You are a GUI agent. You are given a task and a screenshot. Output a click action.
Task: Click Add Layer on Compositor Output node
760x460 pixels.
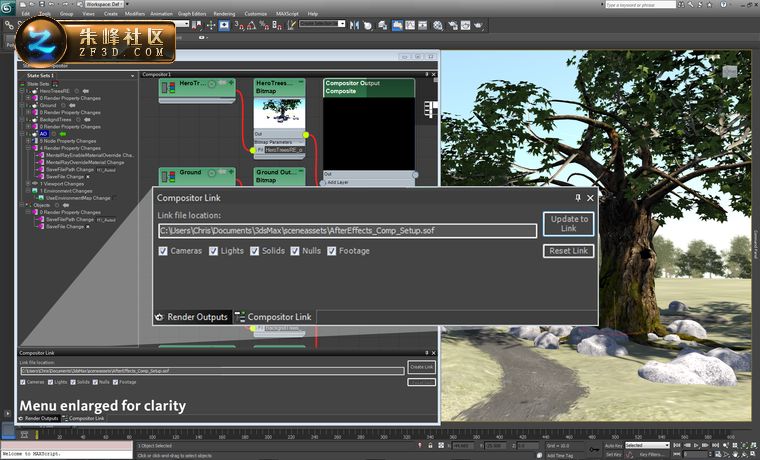[x=338, y=182]
